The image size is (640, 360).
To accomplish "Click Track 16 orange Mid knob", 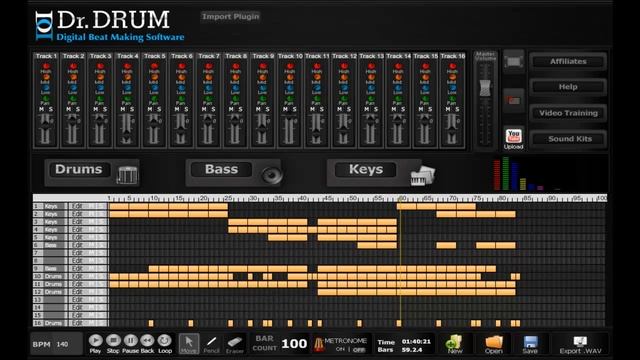I will (x=452, y=77).
